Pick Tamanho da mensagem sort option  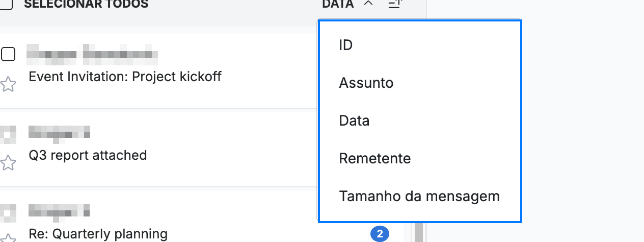click(420, 196)
